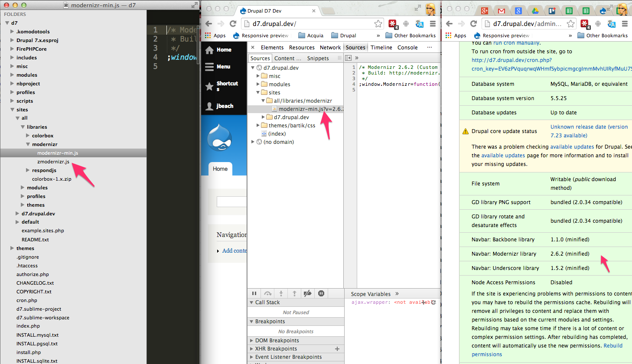Screen dimensions: 632x364
Task: Open the Google+ tab in right Chrome window
Action: click(485, 11)
